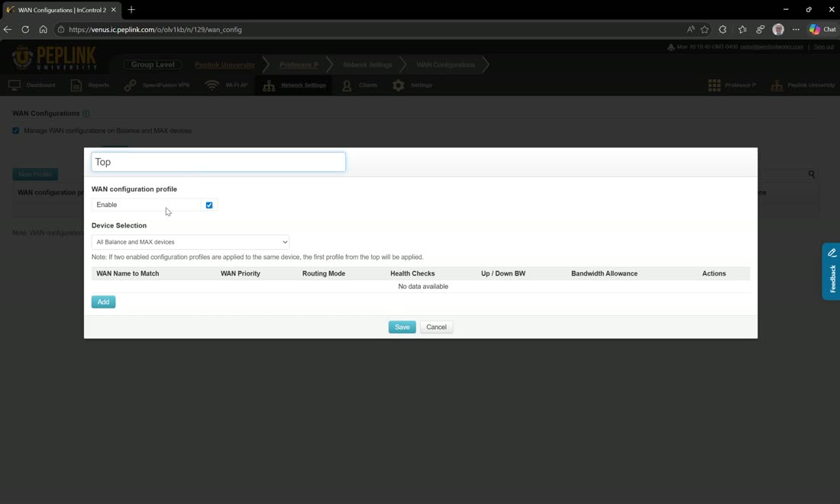Viewport: 840px width, 504px height.
Task: Click the WAN Configurations info icon
Action: click(86, 114)
